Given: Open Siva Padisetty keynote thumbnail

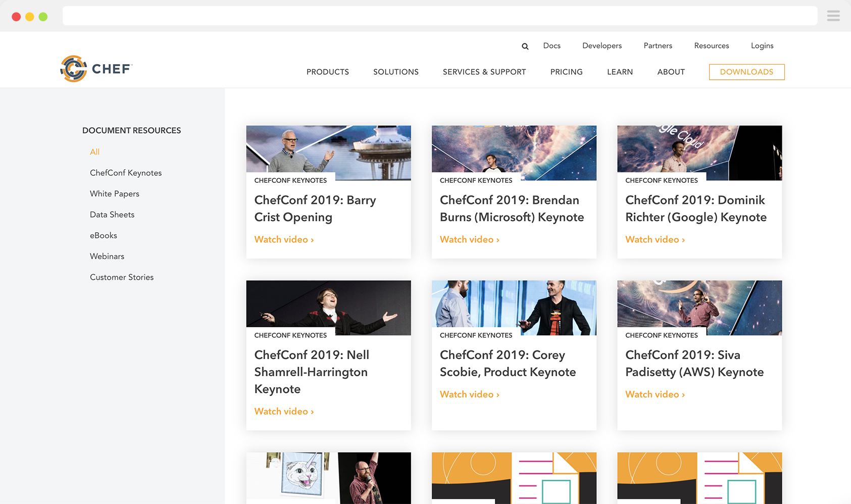Looking at the screenshot, I should 699,308.
